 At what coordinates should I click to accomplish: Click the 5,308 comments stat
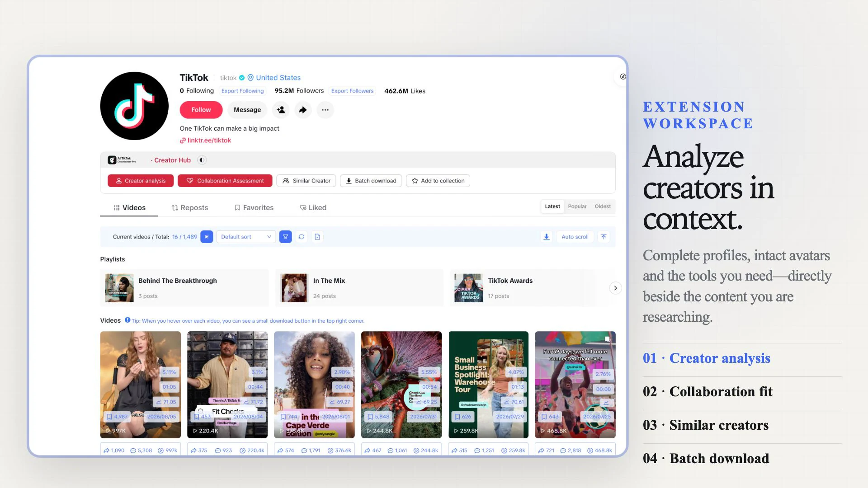point(141,450)
